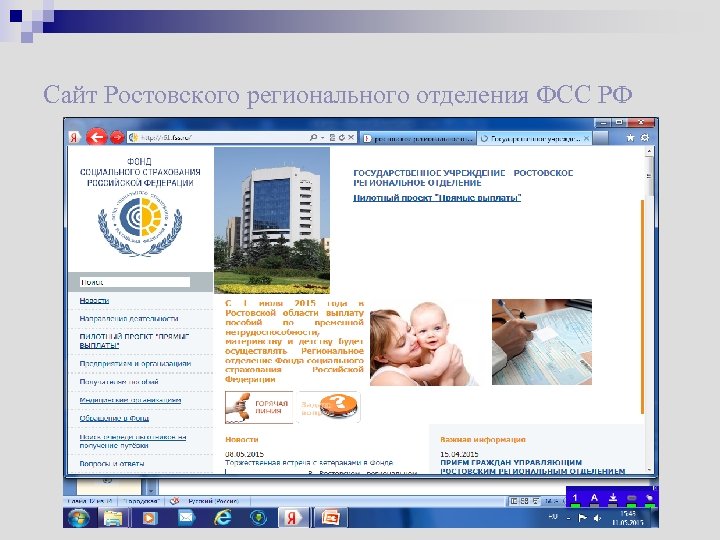720x540 pixels.
Task: Open link Пилотный проект "Прямые выплаты" in header
Action: click(x=437, y=198)
